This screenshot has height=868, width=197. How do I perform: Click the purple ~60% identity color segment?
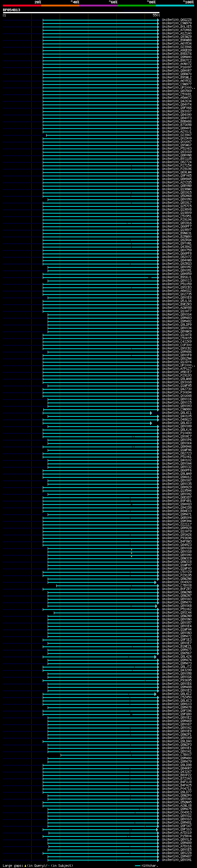click(98, 6)
